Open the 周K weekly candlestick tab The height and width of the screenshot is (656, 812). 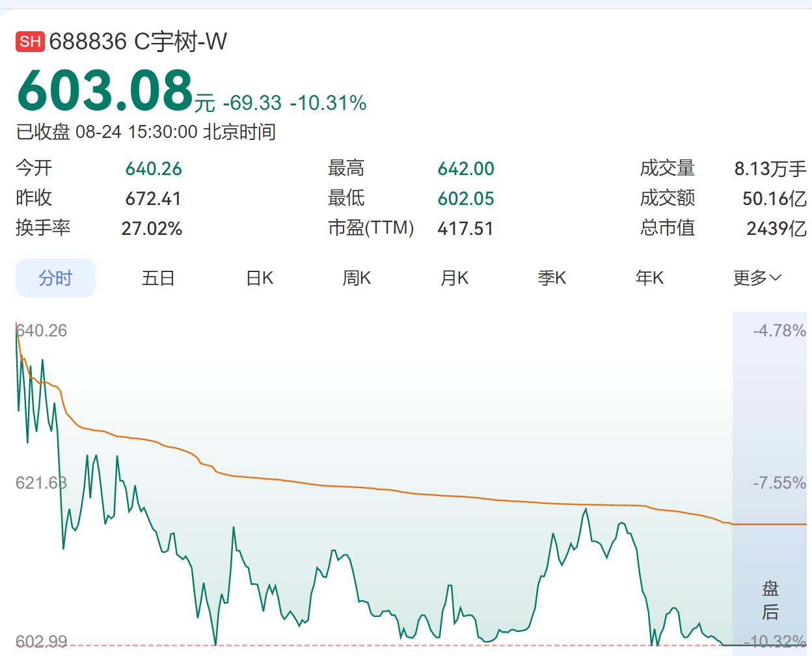point(357,278)
